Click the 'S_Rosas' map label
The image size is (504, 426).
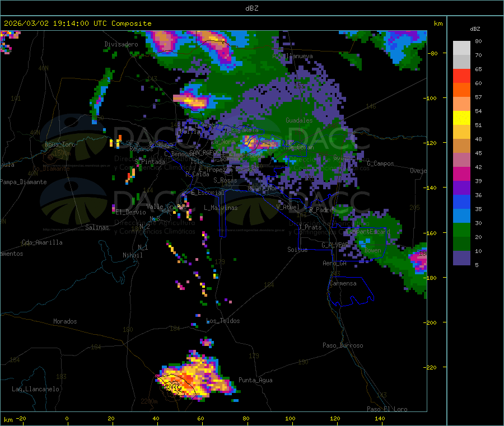point(225,180)
